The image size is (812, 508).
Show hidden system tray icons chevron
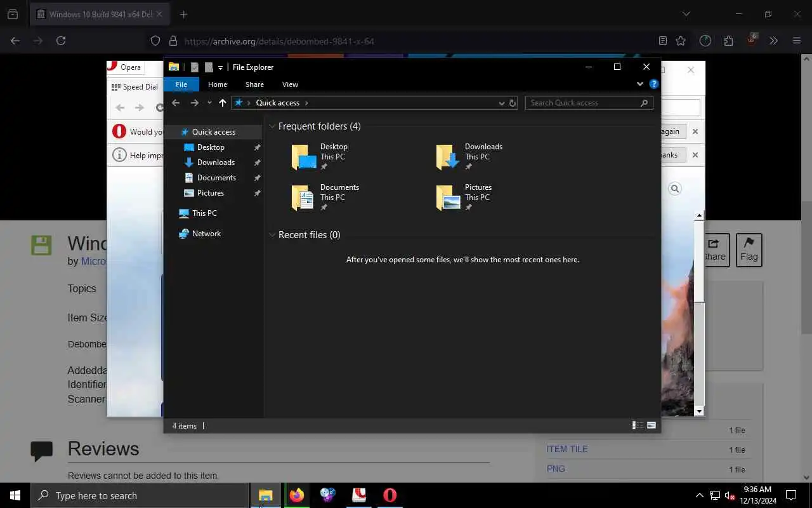point(700,495)
